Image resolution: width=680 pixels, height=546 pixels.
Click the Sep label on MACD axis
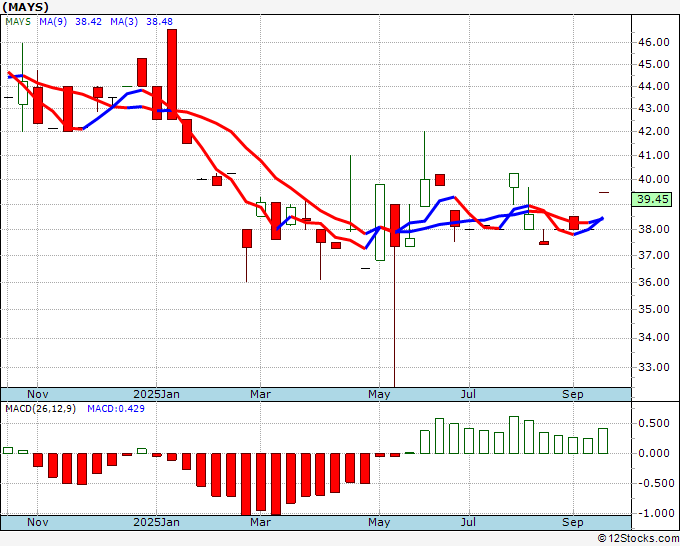pos(573,522)
